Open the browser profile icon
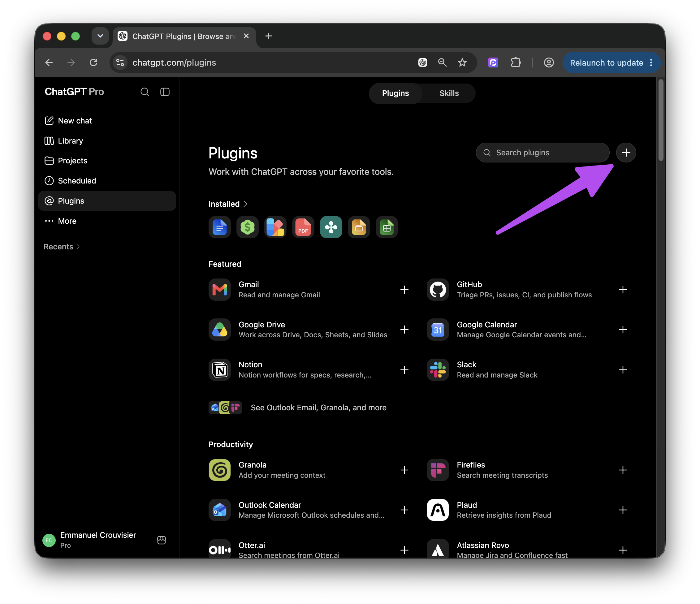 coord(549,63)
